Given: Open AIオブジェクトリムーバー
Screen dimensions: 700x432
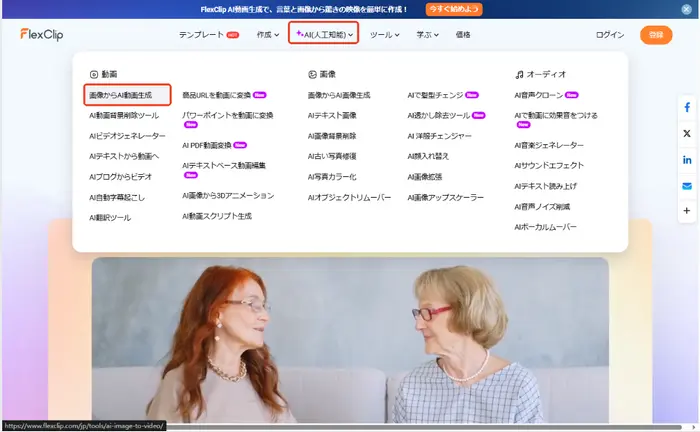Looking at the screenshot, I should pyautogui.click(x=349, y=197).
